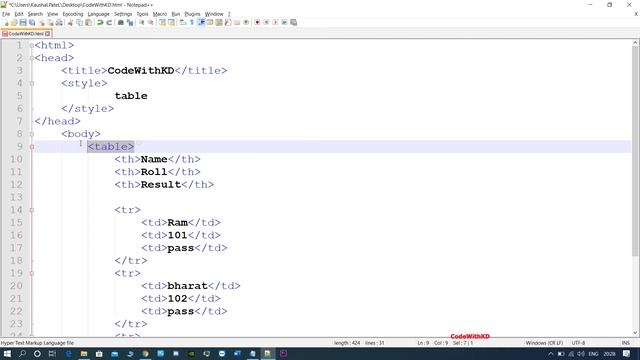640x360 pixels.
Task: Open the Document Map icon
Action: tap(219, 22)
